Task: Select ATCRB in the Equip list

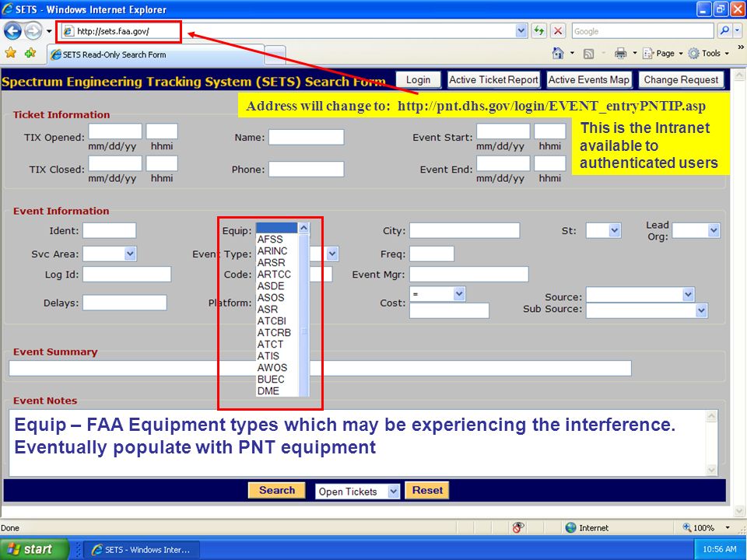Action: click(x=277, y=332)
